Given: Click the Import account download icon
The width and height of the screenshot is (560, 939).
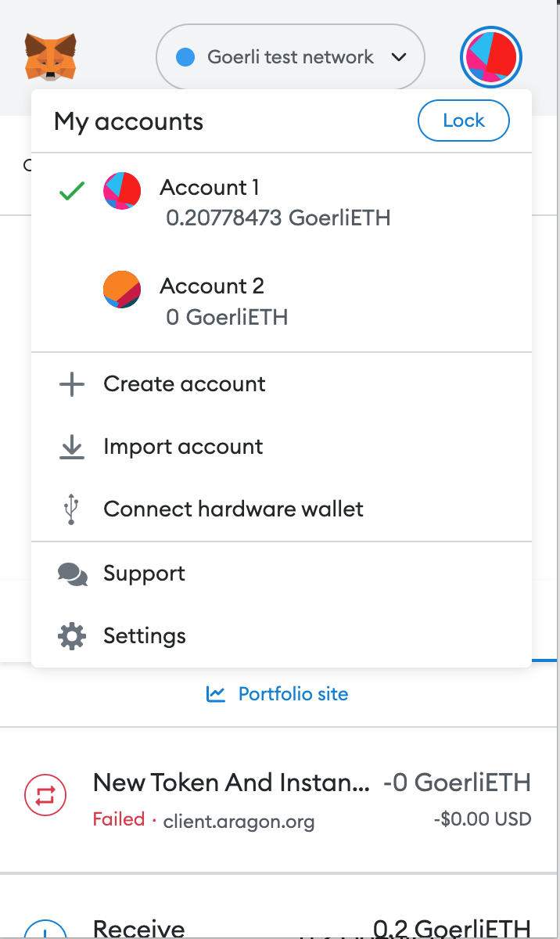Looking at the screenshot, I should (x=72, y=447).
